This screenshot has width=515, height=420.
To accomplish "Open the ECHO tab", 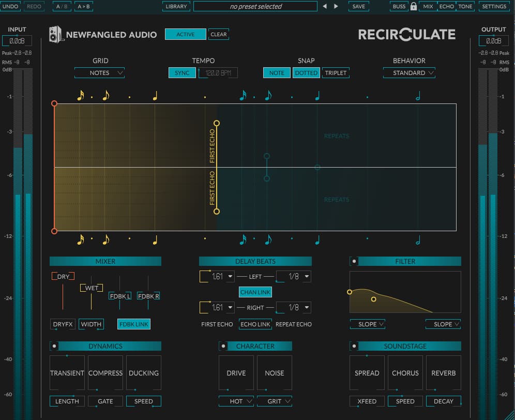I will (446, 6).
